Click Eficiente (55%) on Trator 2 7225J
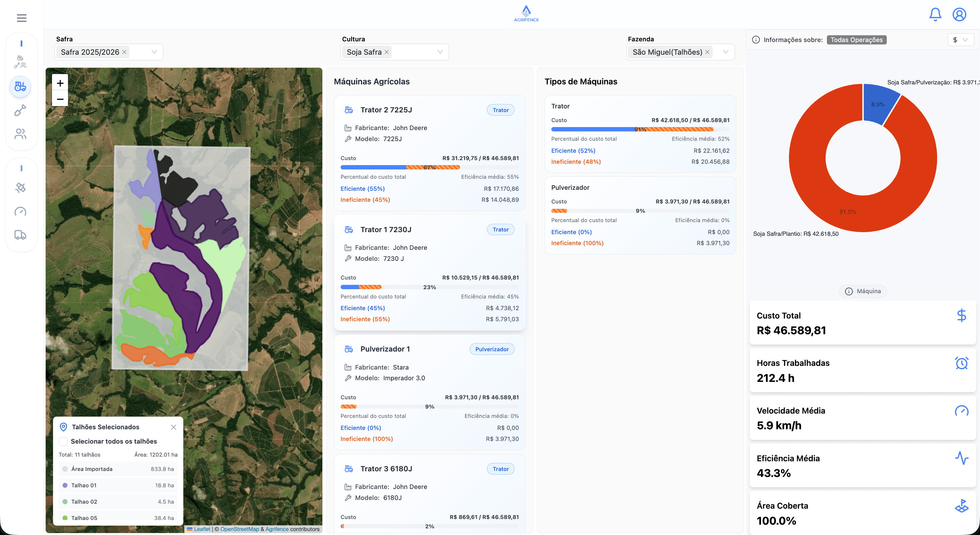 pyautogui.click(x=363, y=189)
